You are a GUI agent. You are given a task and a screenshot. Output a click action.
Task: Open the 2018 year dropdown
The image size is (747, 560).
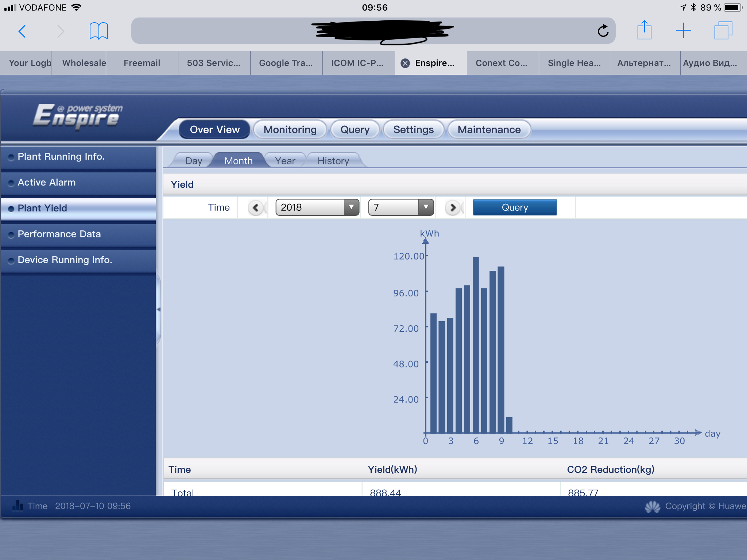(x=317, y=207)
